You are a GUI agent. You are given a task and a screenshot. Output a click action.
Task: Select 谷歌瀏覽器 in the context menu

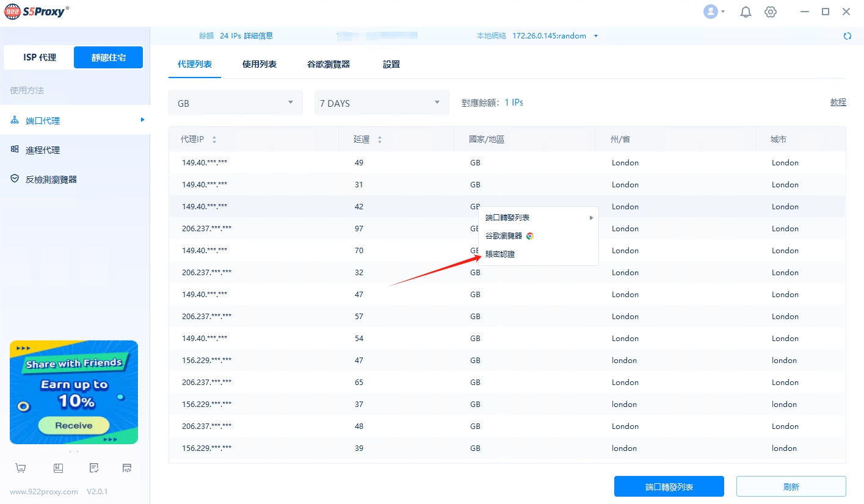[504, 236]
